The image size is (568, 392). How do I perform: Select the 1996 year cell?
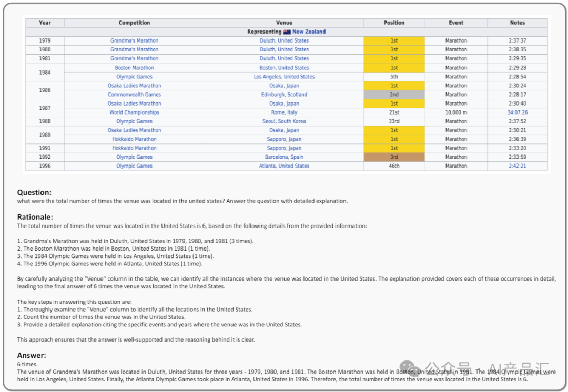tap(45, 166)
